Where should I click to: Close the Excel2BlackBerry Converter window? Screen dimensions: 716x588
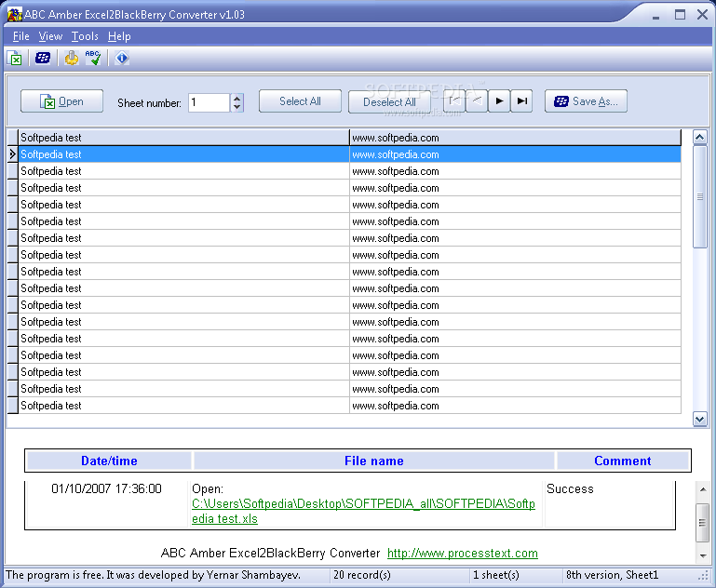pos(703,15)
